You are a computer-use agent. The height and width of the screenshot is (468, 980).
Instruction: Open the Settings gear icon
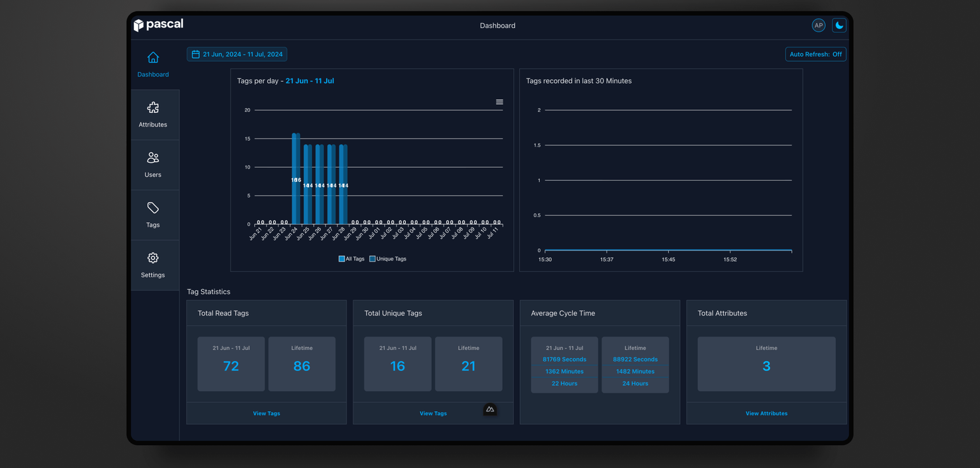[153, 258]
